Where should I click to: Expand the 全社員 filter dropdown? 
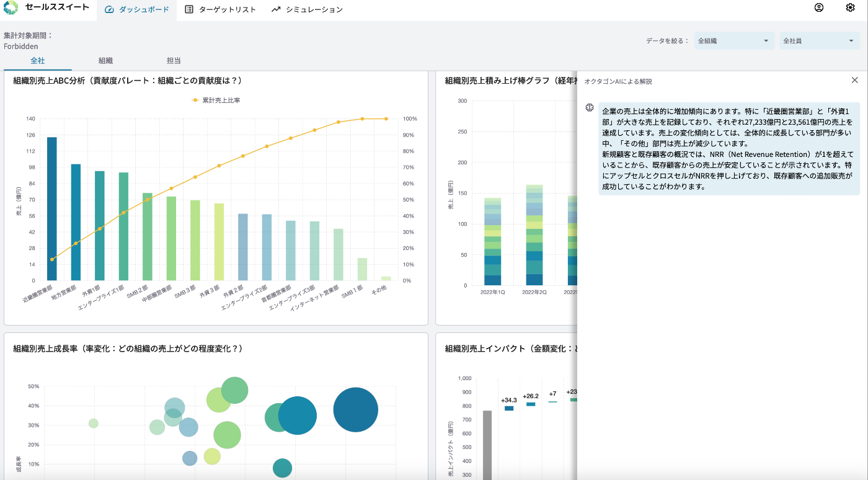(x=819, y=41)
